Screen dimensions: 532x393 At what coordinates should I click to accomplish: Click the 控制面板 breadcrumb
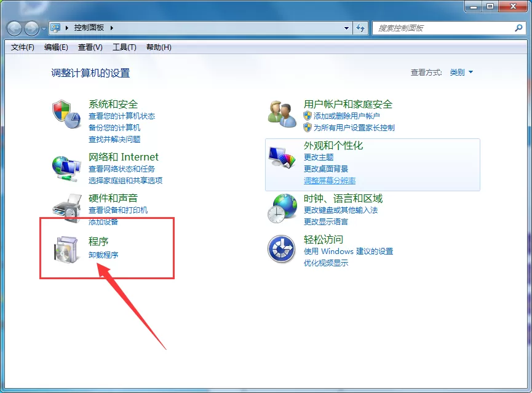coord(89,28)
